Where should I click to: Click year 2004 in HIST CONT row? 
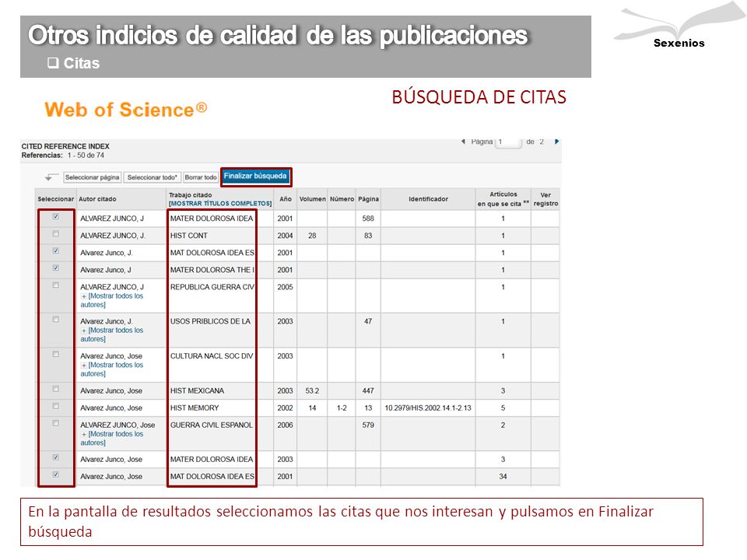[285, 236]
